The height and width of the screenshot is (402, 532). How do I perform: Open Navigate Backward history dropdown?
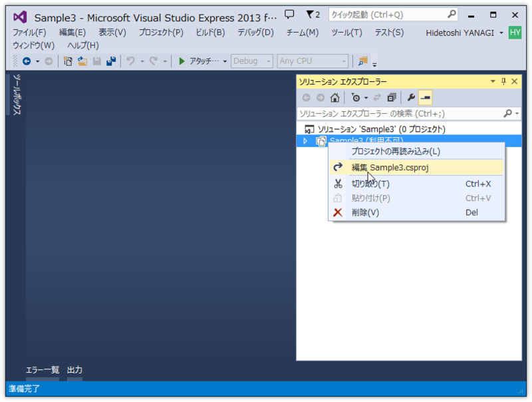click(37, 61)
